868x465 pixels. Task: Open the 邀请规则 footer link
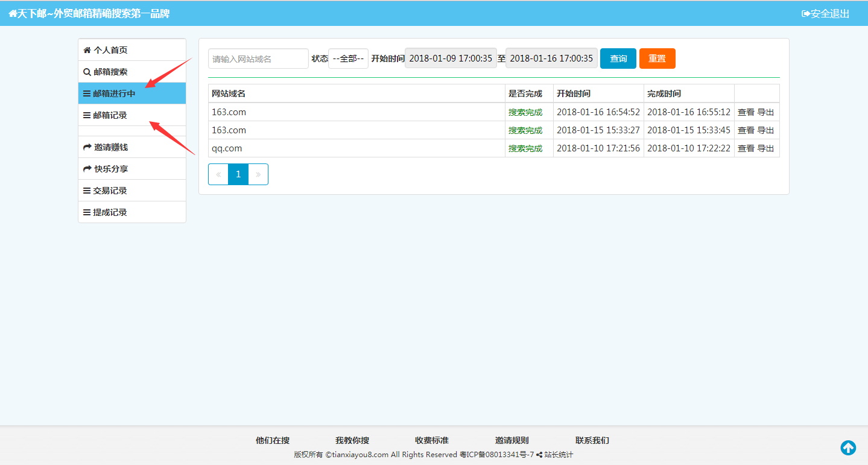coord(512,440)
